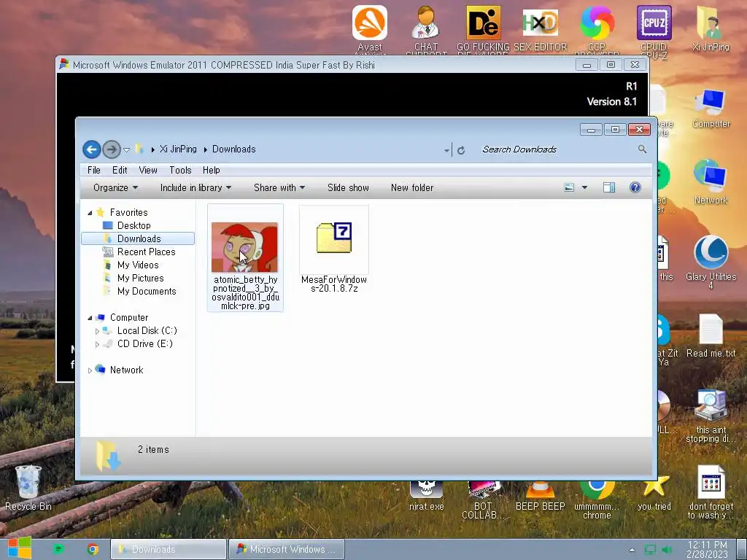Go back with the blue Back arrow
747x560 pixels.
(x=91, y=149)
